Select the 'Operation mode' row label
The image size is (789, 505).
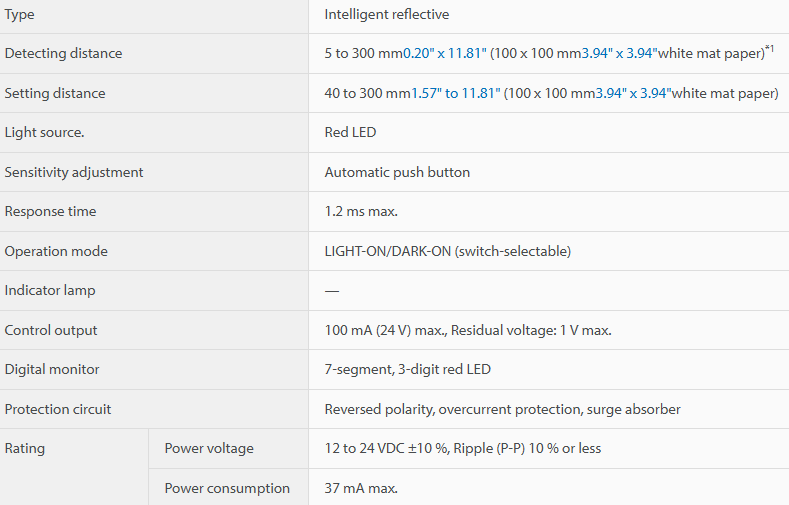click(x=56, y=251)
